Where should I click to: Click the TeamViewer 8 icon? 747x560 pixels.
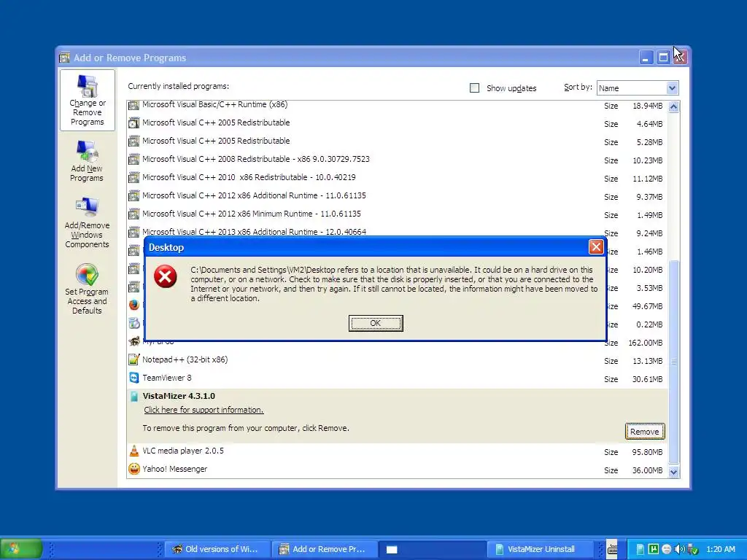pyautogui.click(x=134, y=378)
